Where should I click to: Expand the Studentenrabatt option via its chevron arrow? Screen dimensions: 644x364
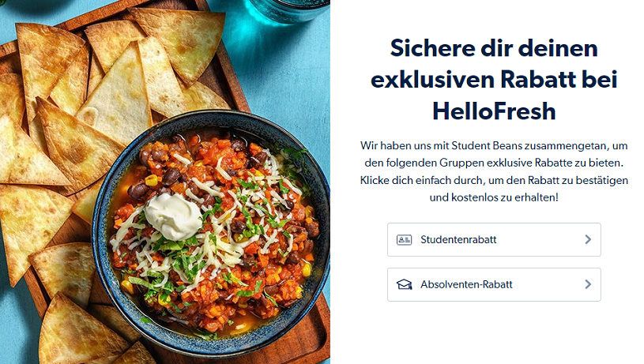click(x=588, y=240)
